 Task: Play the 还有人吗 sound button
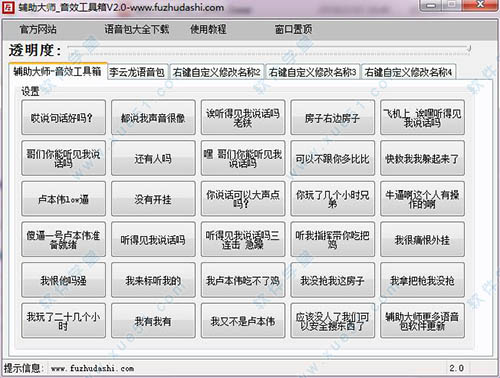(153, 158)
